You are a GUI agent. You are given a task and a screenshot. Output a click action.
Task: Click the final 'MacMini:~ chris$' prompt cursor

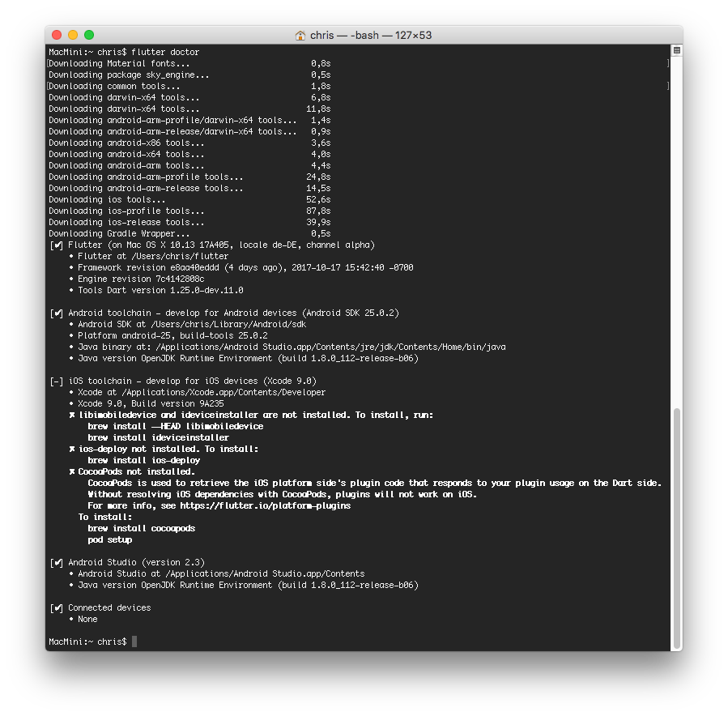point(134,641)
